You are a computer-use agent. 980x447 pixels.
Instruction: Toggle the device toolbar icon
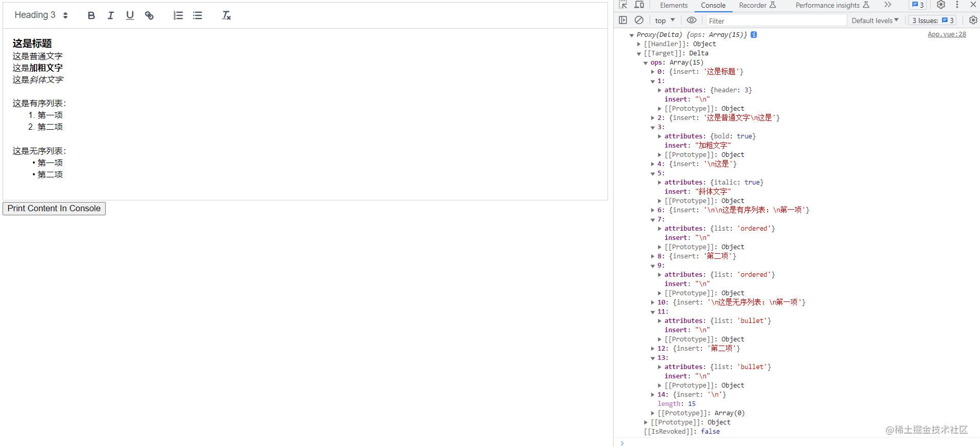639,5
